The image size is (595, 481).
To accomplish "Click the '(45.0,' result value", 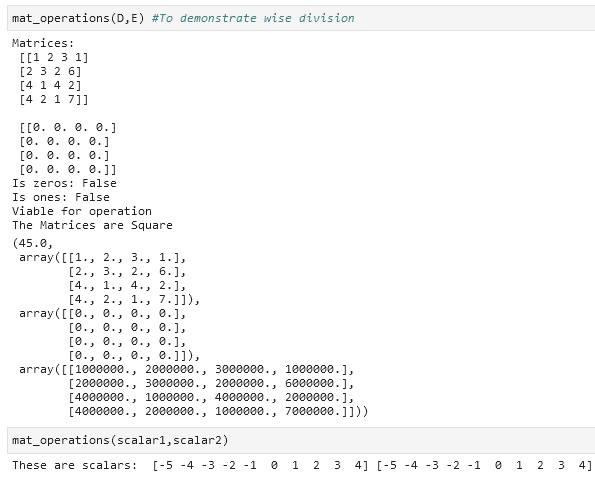I will click(x=33, y=243).
